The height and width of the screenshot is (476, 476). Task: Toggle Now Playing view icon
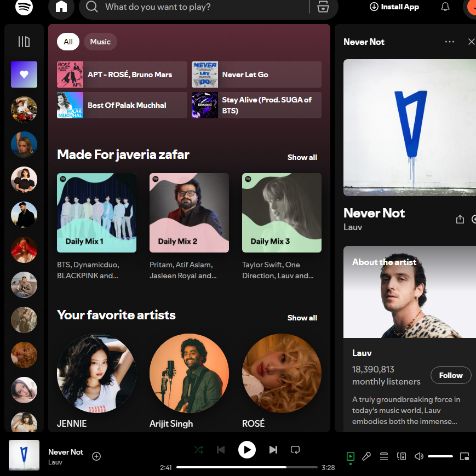351,456
